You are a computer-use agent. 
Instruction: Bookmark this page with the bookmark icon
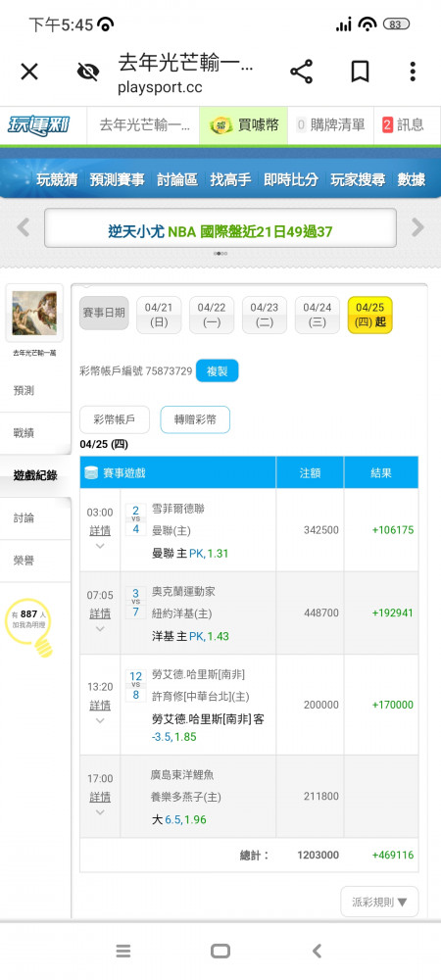pyautogui.click(x=360, y=72)
